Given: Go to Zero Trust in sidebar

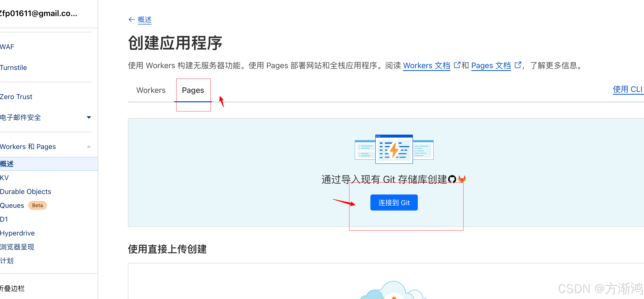Looking at the screenshot, I should tap(16, 97).
